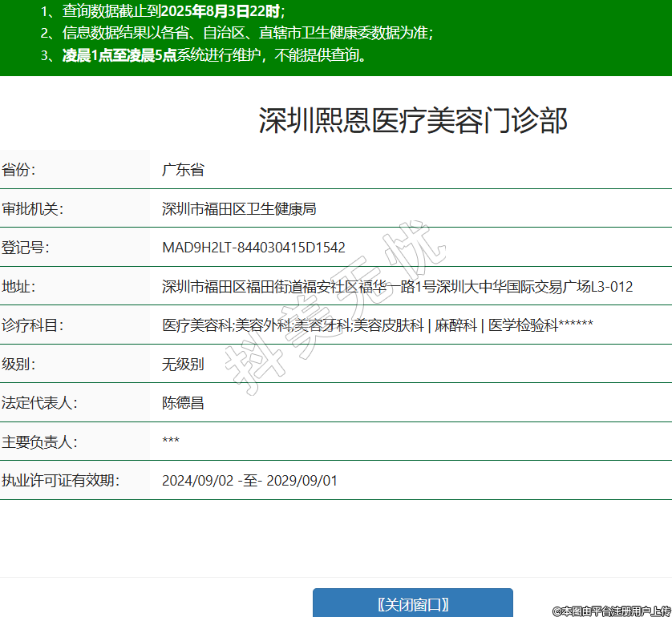The height and width of the screenshot is (617, 672).
Task: Select the validity period 2024/09/02 -至- 2029/09/01
Action: coord(249,481)
